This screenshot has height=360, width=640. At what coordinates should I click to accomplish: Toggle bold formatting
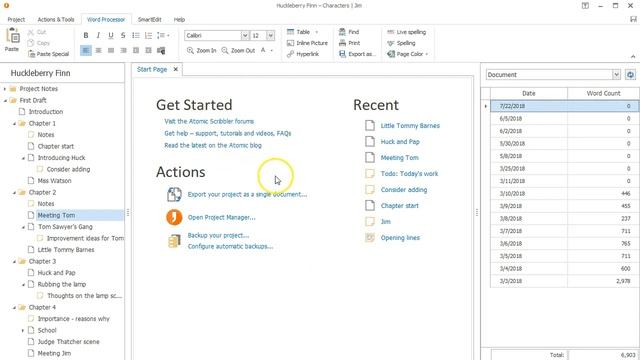(86, 36)
